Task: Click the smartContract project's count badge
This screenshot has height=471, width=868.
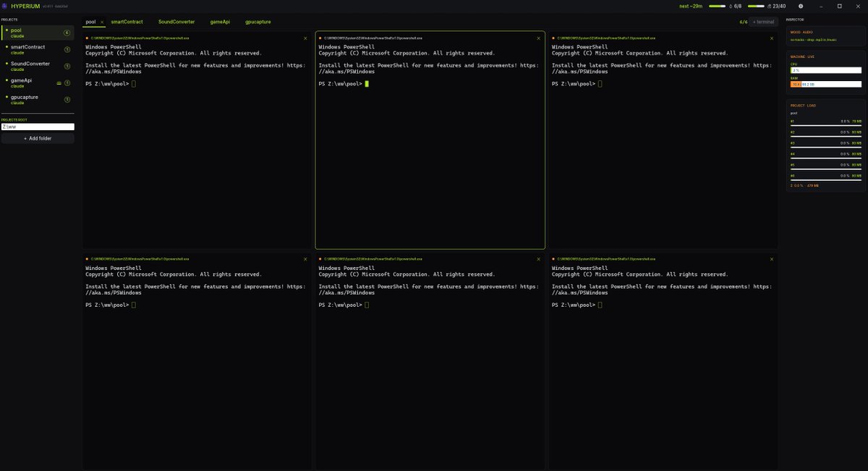Action: (67, 49)
